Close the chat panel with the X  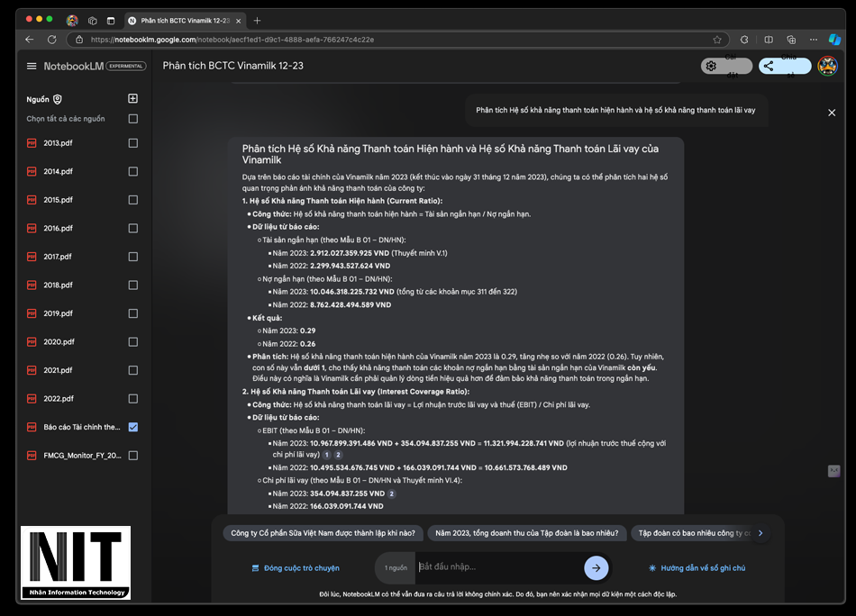click(x=832, y=113)
